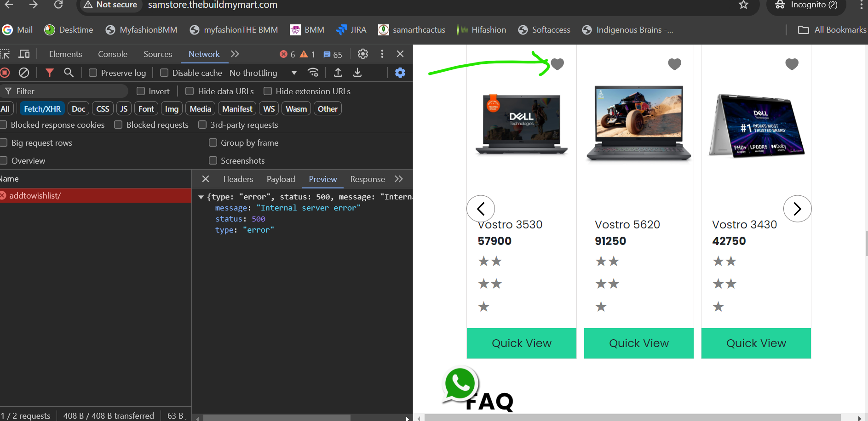Close the DevTools panel

pos(400,54)
